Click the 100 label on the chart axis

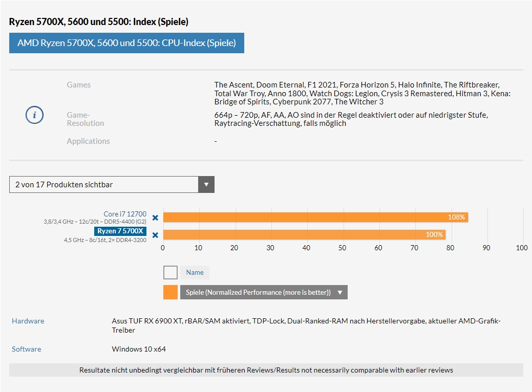click(522, 248)
